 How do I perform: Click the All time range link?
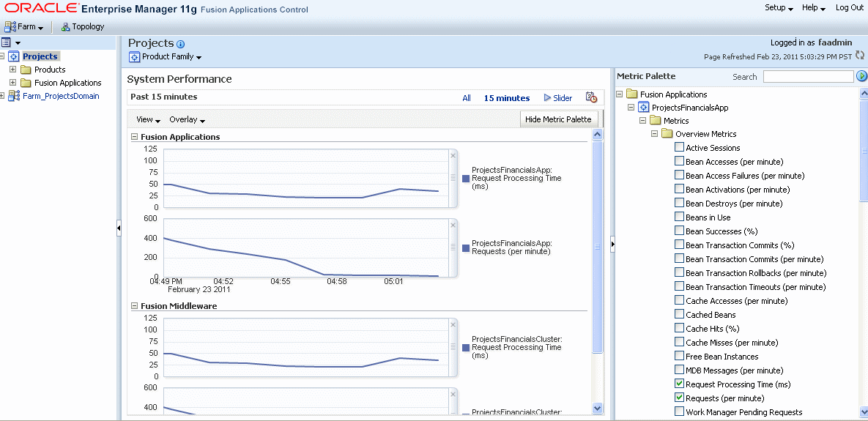467,98
